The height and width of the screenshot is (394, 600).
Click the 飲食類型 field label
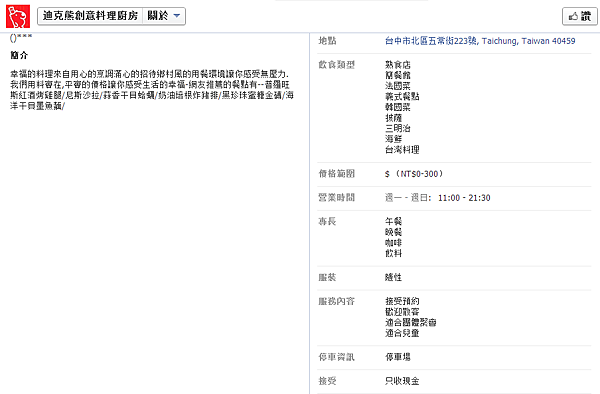pos(336,65)
